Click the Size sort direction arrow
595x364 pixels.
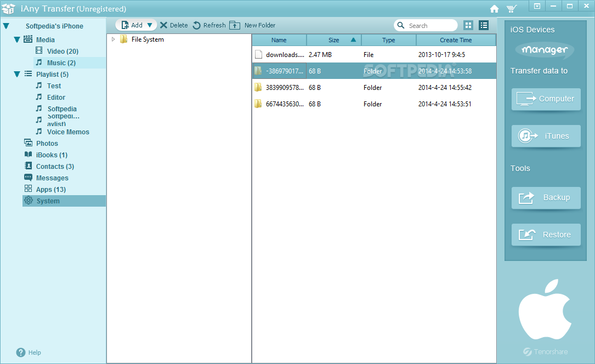353,40
